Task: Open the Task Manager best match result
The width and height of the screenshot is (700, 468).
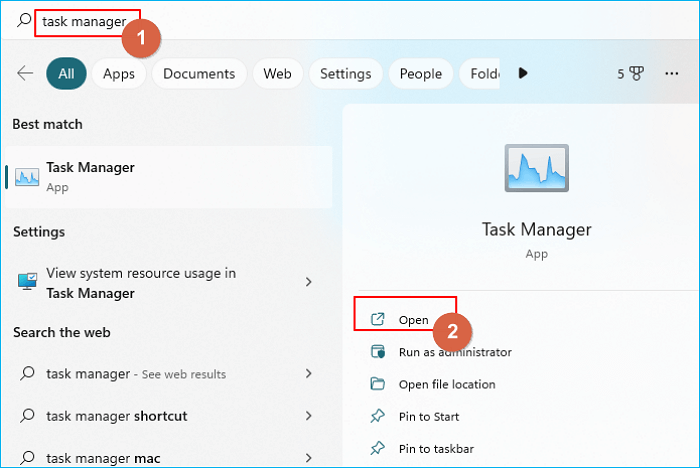Action: pyautogui.click(x=169, y=177)
